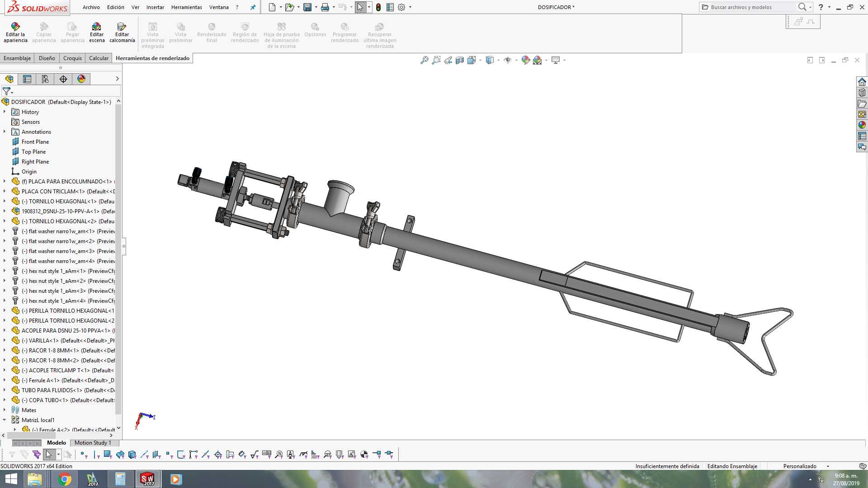This screenshot has height=488, width=868.
Task: Click the Save floppy disk icon
Action: pyautogui.click(x=307, y=7)
